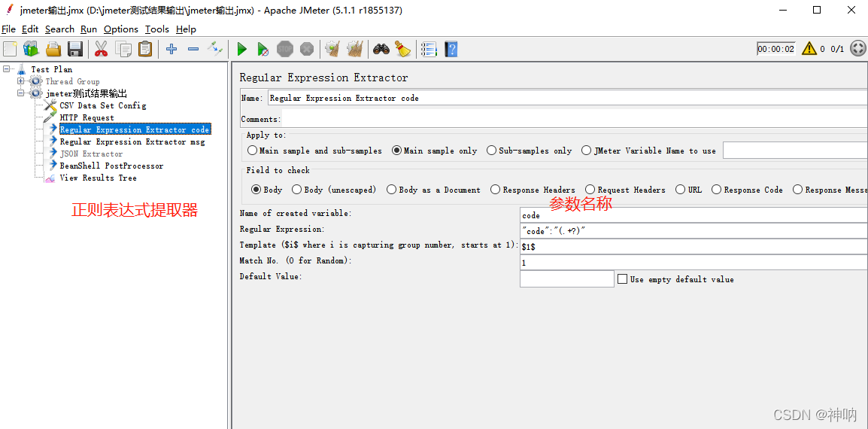
Task: Open the Function Helper list icon
Action: (429, 50)
